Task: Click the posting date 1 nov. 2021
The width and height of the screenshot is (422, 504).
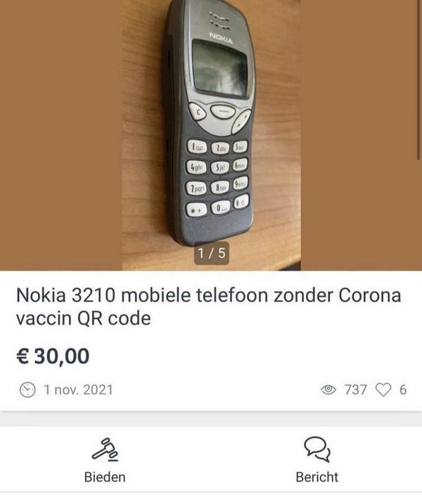Action: tap(79, 390)
